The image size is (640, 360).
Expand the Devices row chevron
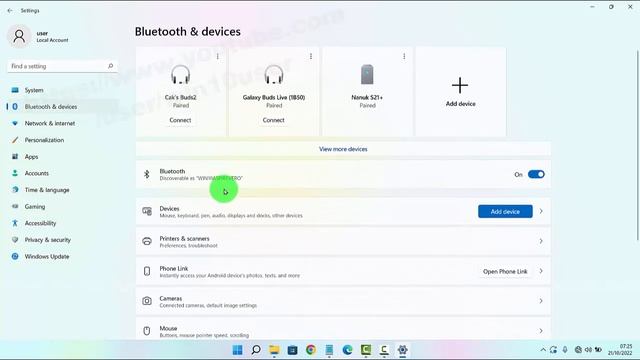[541, 211]
